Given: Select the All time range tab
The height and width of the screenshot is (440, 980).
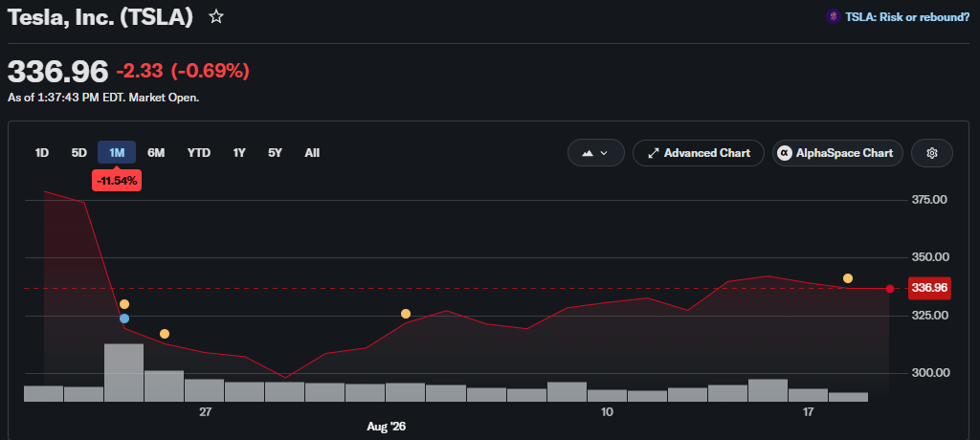Looking at the screenshot, I should [312, 152].
